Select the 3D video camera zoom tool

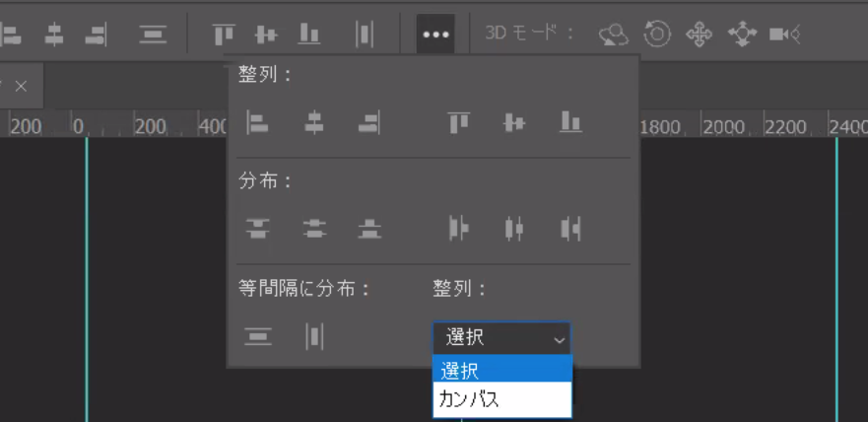coord(783,35)
